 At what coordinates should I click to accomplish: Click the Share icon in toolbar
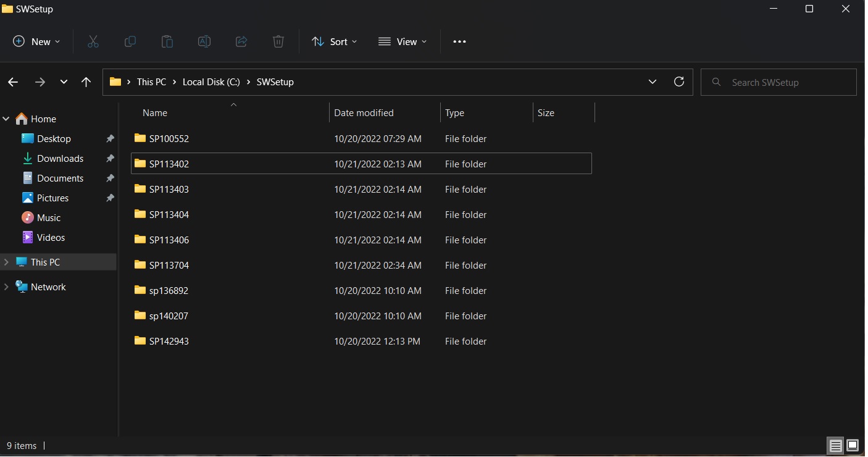coord(241,41)
